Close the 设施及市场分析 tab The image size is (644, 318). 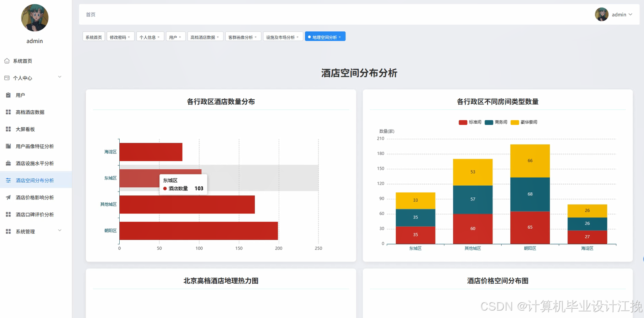tap(297, 37)
